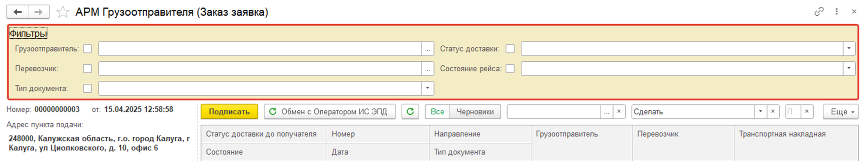The width and height of the screenshot is (868, 161).
Task: Open the three-dot window options menu
Action: point(837,12)
